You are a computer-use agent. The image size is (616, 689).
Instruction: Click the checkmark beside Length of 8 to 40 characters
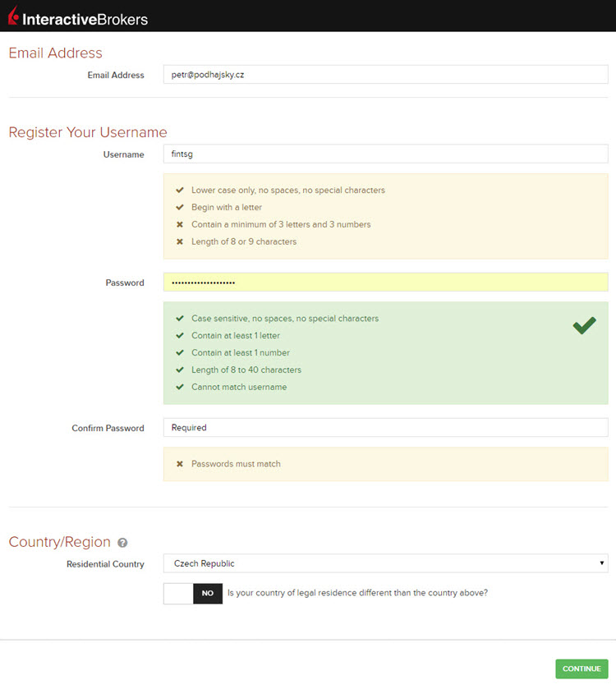click(179, 370)
